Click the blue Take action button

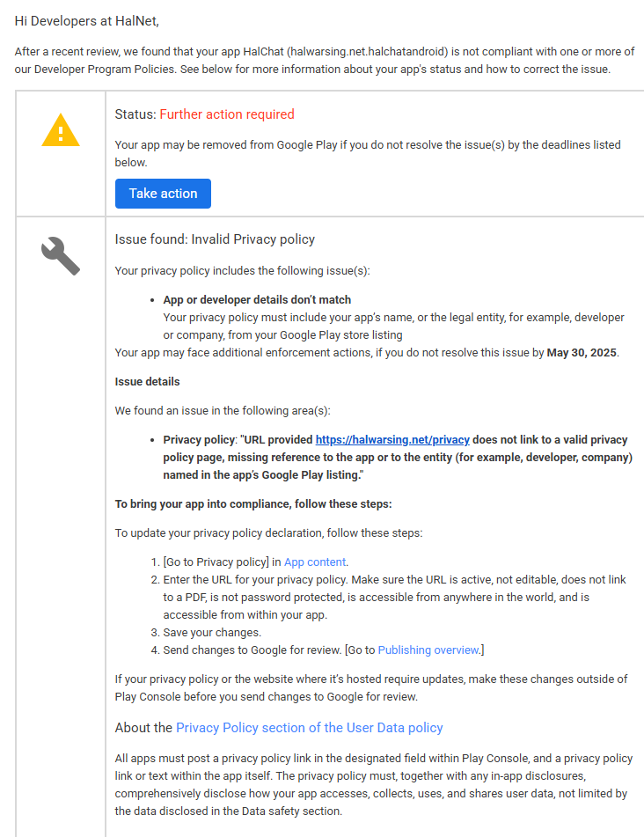click(163, 194)
